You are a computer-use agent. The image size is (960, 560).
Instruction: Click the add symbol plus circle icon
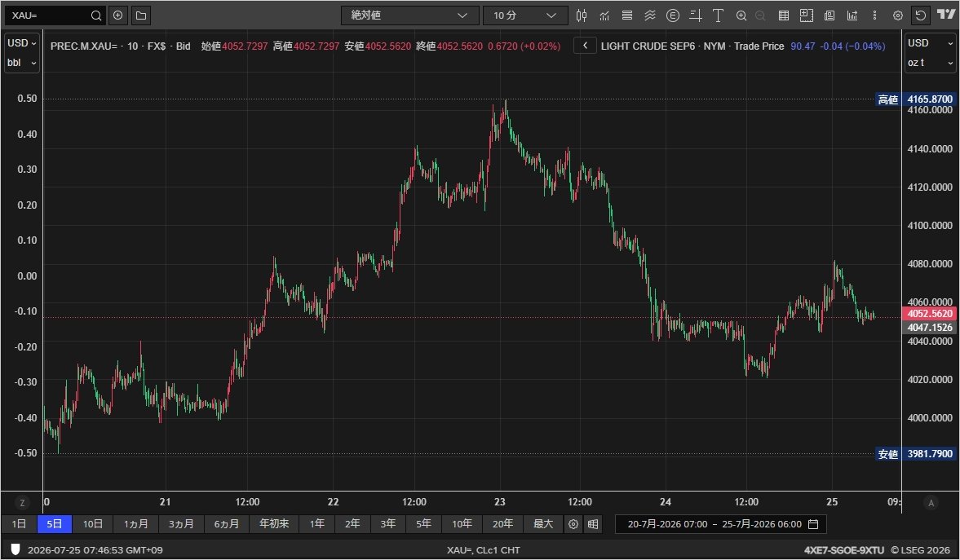pyautogui.click(x=118, y=15)
